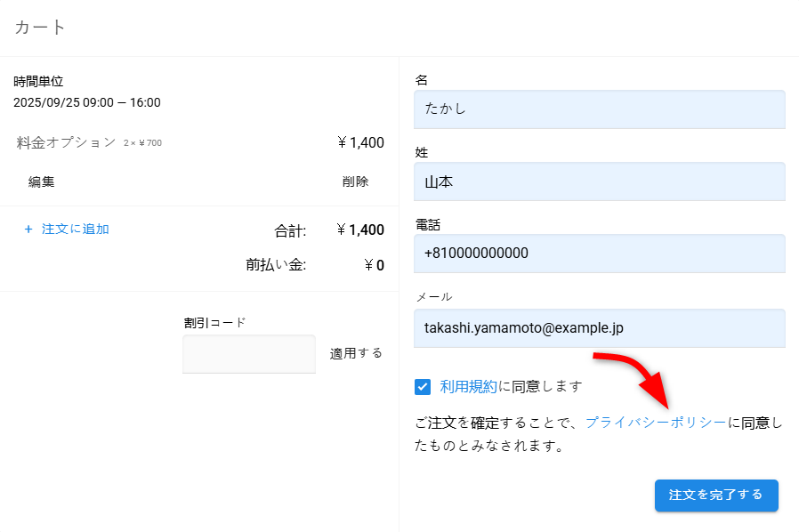The height and width of the screenshot is (532, 799).
Task: Click the 前払い金 amount of ¥0
Action: click(374, 264)
